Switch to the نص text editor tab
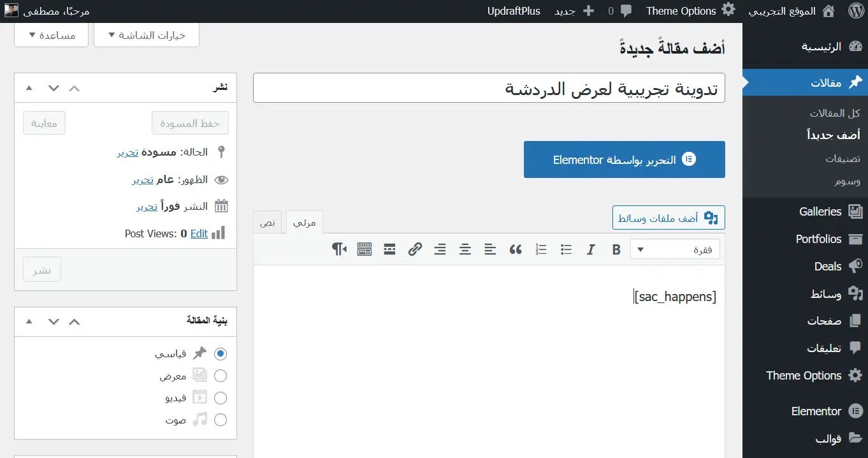Viewport: 868px width, 458px height. [x=268, y=223]
